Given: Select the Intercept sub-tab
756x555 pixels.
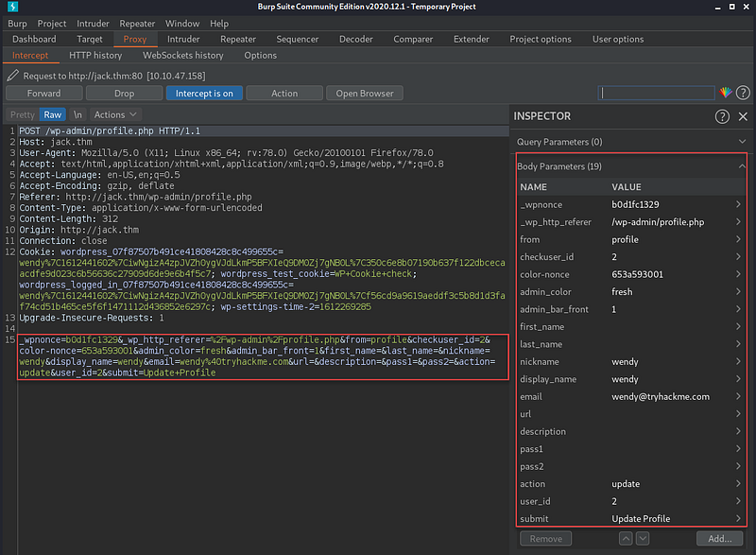Looking at the screenshot, I should pos(30,56).
